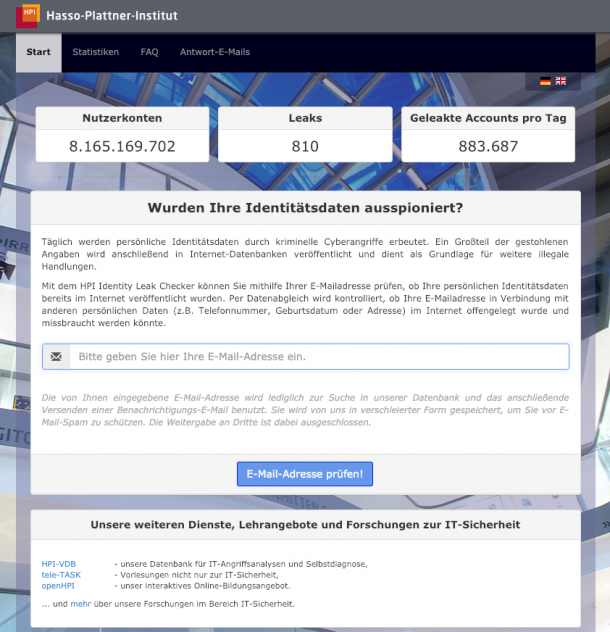The height and width of the screenshot is (632, 610).
Task: Open the Start tab
Action: 39,52
